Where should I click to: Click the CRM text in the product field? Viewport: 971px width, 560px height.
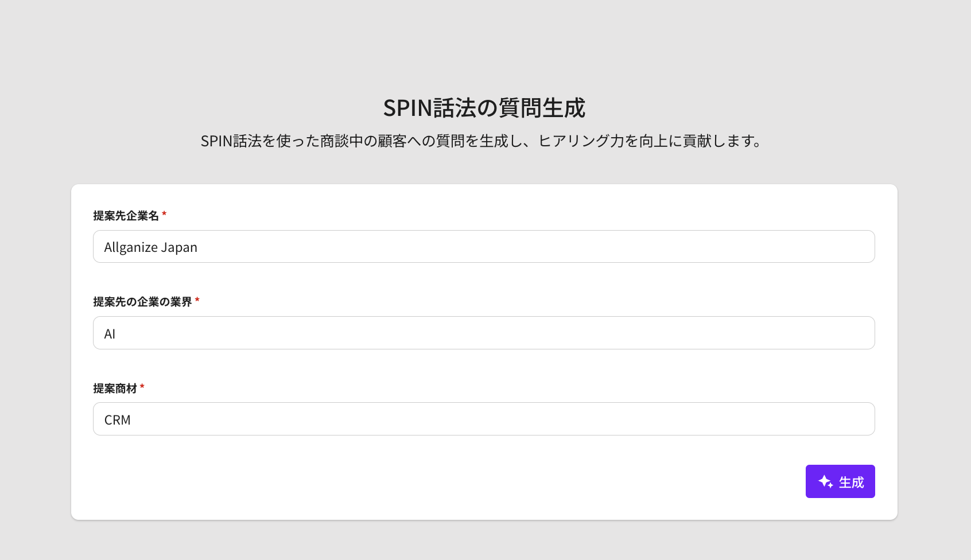(117, 420)
